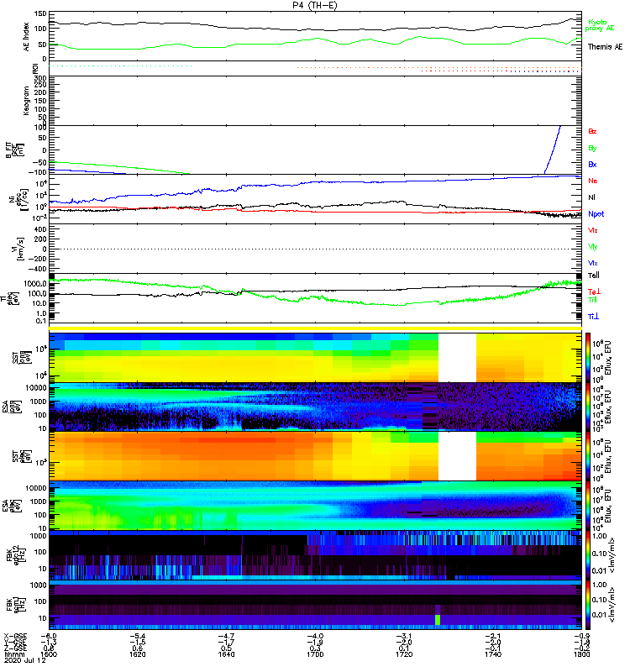Click the yellow bar above SST ions panel

[x=315, y=328]
